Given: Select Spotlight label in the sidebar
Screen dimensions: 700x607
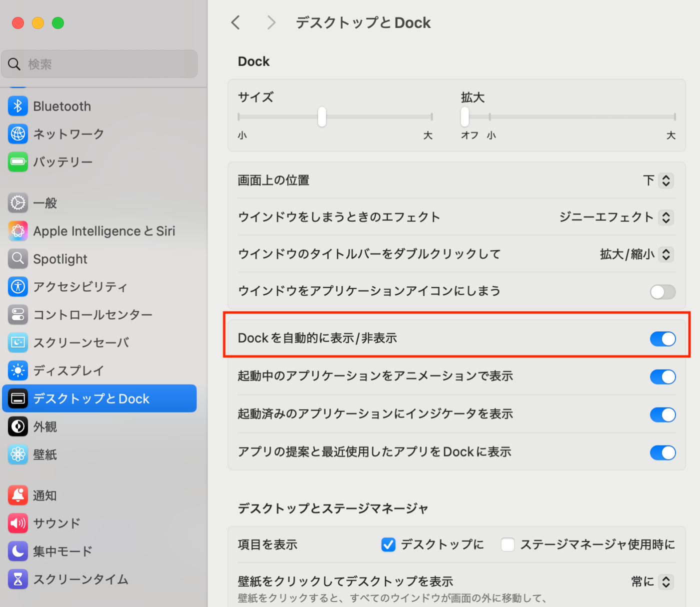Looking at the screenshot, I should coord(60,259).
